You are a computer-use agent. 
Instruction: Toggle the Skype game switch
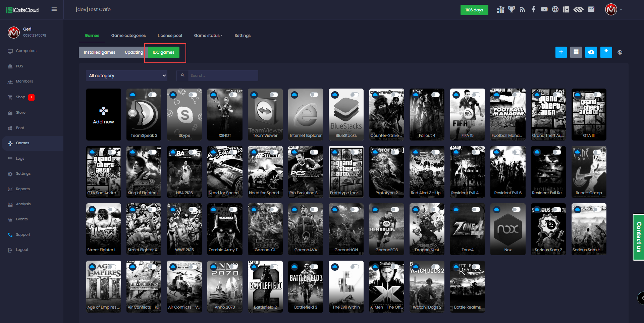193,95
